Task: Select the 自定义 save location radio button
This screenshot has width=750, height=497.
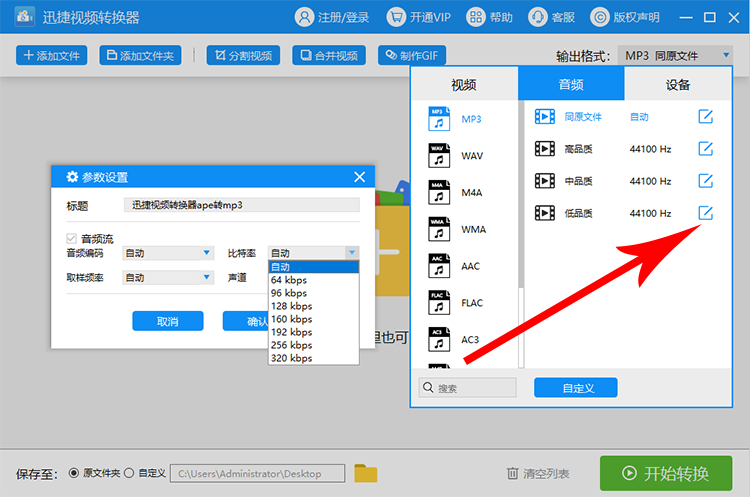Action: 129,473
